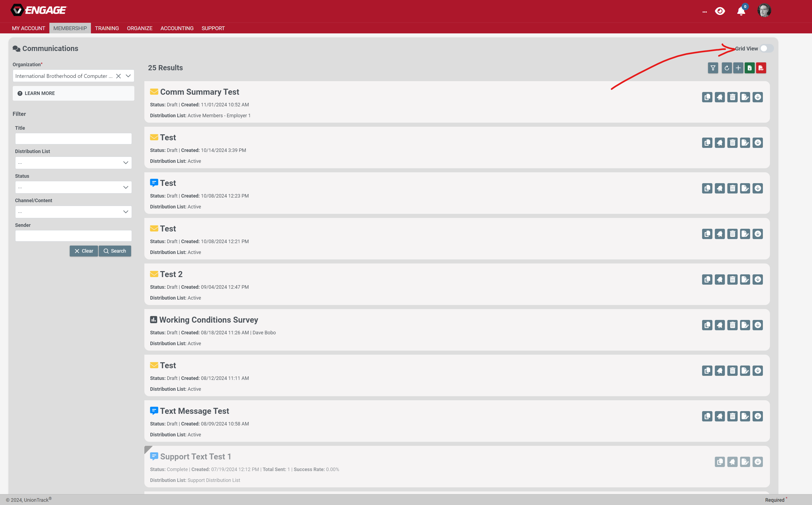Refresh the communications results list
Viewport: 812px width, 505px height.
pos(727,68)
